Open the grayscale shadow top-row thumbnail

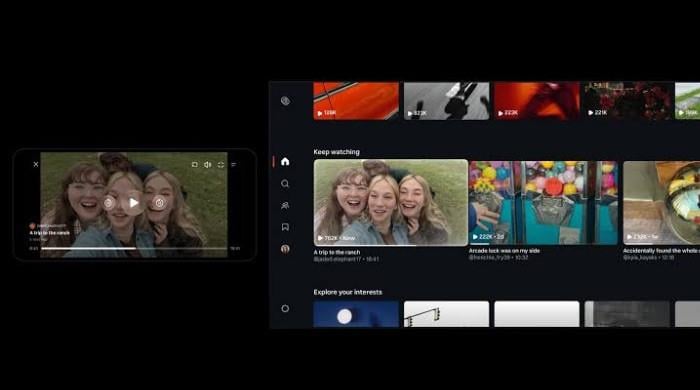pos(446,100)
